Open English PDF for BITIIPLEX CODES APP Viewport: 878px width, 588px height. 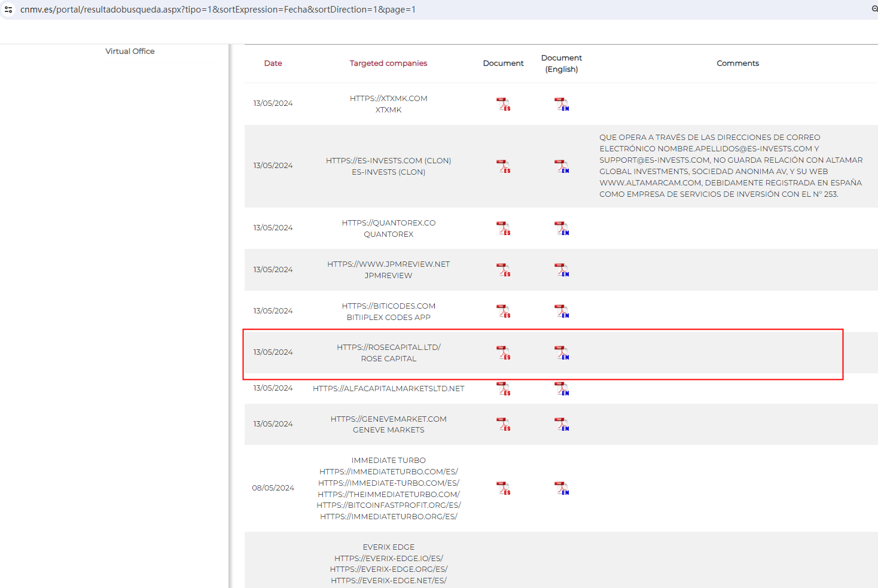(x=562, y=311)
